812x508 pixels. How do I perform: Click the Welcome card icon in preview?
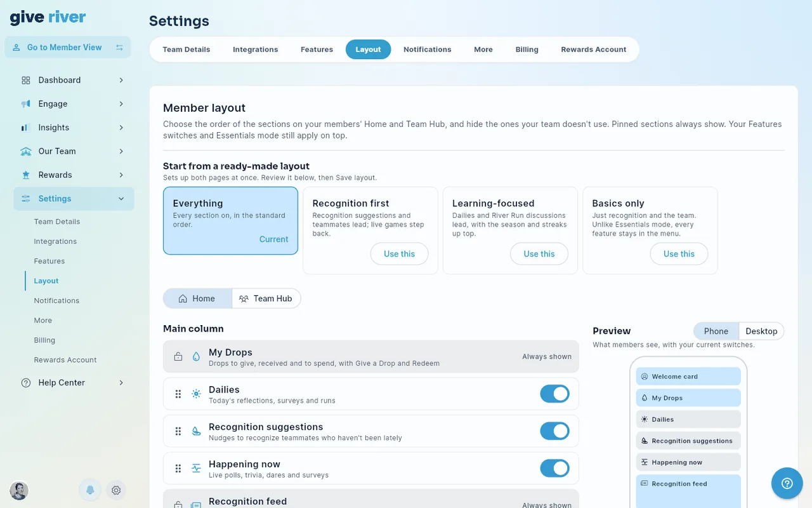pyautogui.click(x=645, y=377)
